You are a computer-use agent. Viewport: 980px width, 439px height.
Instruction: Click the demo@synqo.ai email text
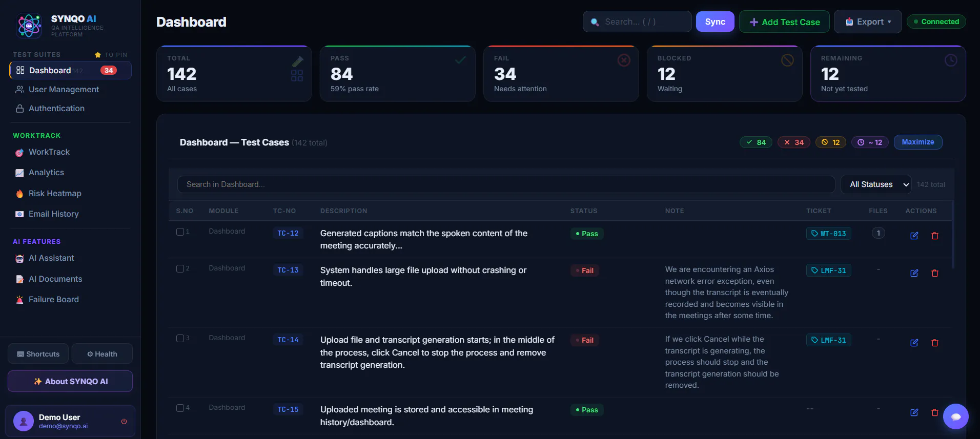click(63, 426)
